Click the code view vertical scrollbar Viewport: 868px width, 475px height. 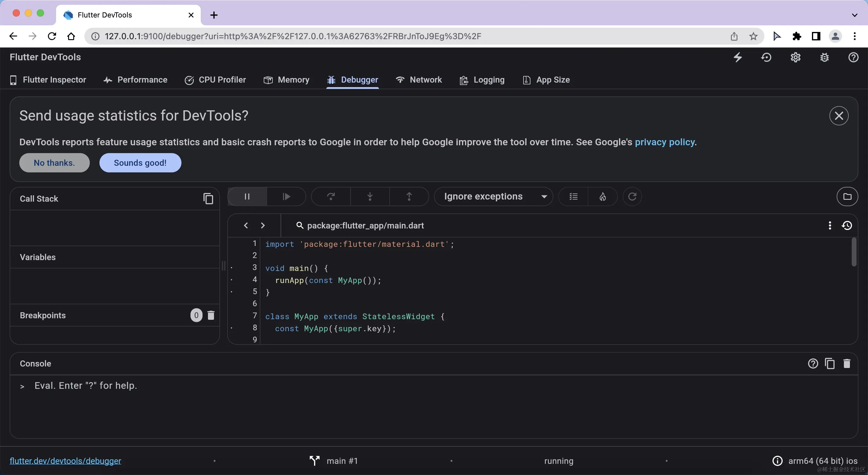(x=854, y=252)
